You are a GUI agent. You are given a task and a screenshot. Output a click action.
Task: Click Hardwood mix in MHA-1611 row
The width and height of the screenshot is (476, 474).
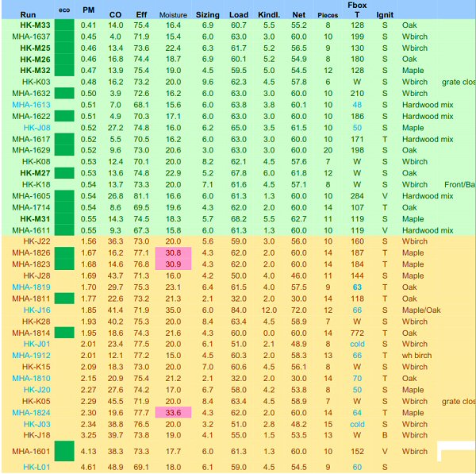tap(428, 230)
